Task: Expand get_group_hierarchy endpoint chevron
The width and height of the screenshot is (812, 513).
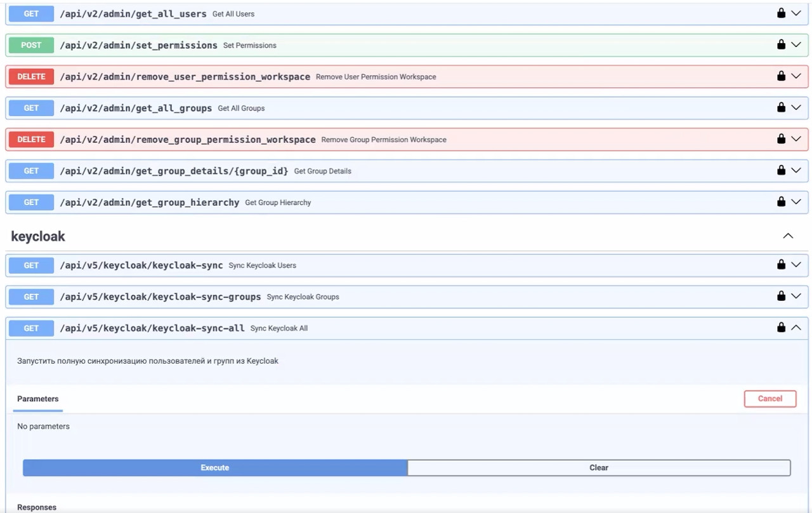Action: click(x=796, y=202)
